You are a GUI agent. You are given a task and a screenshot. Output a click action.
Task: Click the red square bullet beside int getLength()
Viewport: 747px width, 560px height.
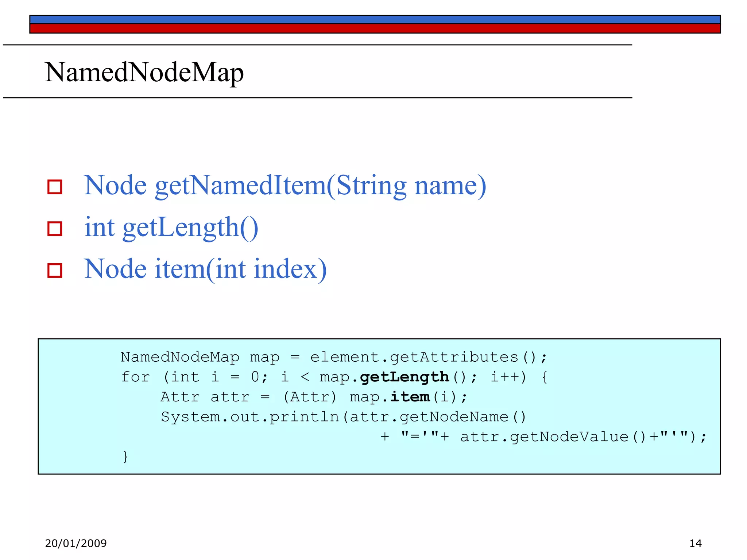[55, 229]
